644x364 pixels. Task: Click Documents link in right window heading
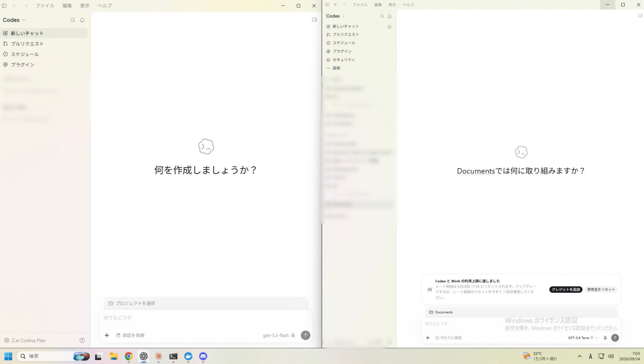point(476,171)
